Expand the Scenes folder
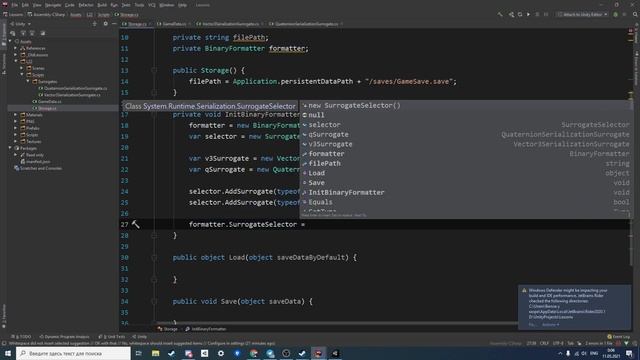Viewport: 640px width, 360px height. coord(22,68)
